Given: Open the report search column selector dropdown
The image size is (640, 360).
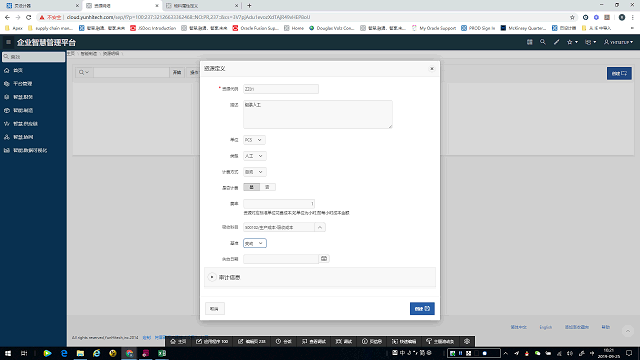Looking at the screenshot, I should [84, 72].
